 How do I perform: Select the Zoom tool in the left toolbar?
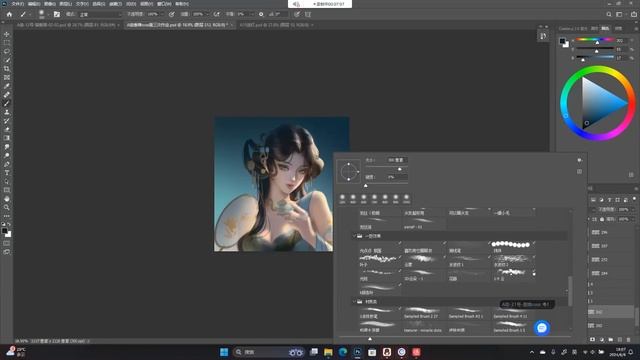pos(7,207)
